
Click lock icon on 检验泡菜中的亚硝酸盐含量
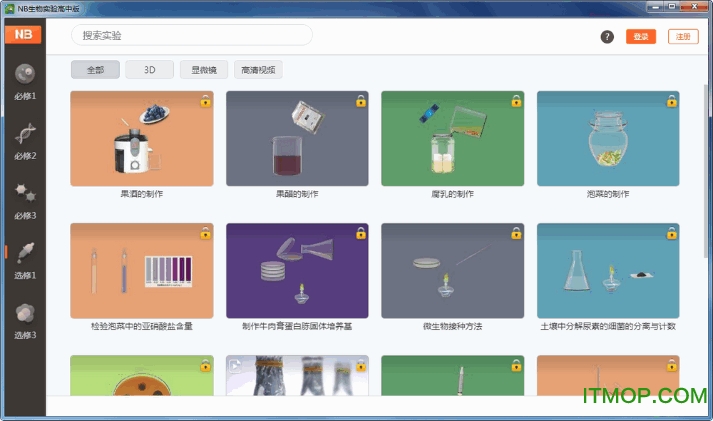206,233
